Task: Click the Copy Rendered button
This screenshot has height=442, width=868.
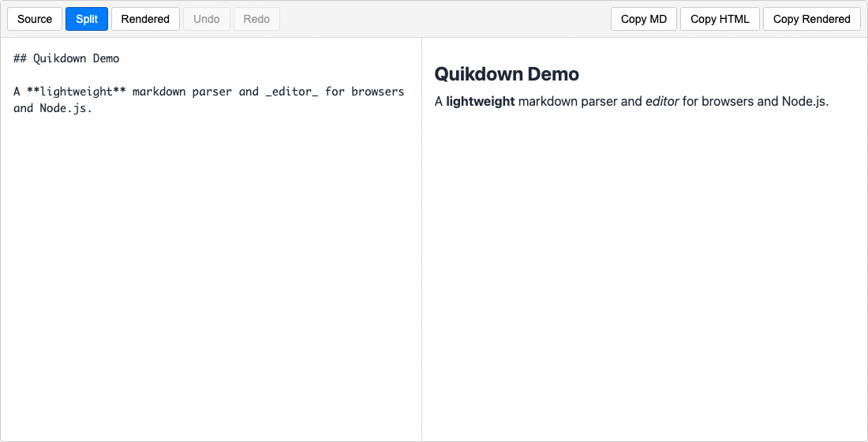Action: click(x=811, y=19)
